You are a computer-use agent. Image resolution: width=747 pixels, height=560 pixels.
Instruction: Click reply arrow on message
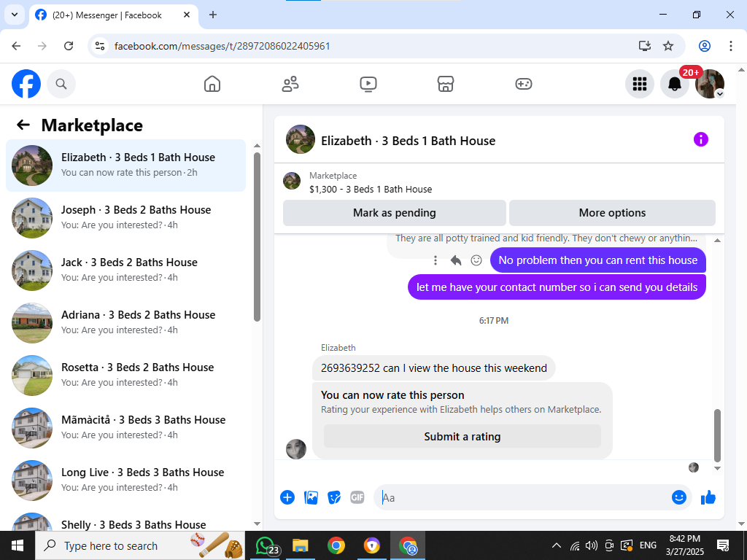(456, 260)
